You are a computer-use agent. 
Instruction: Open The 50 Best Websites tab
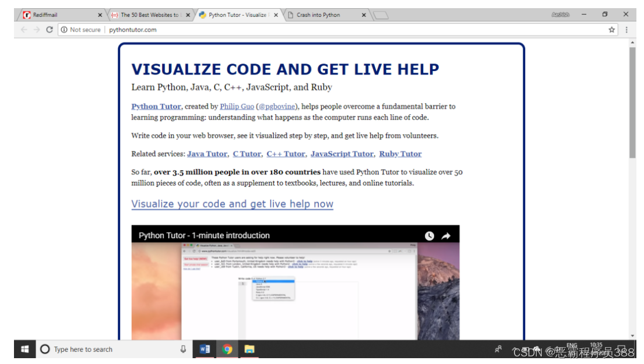tap(150, 15)
